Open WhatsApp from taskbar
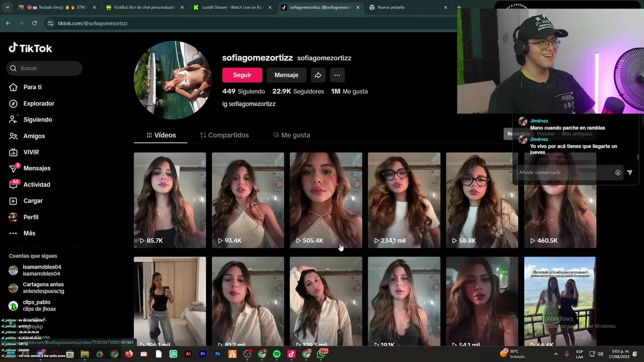 click(321, 354)
